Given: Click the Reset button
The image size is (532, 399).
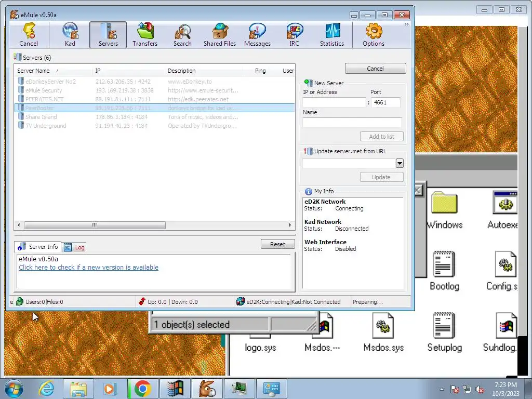Looking at the screenshot, I should pos(277,244).
